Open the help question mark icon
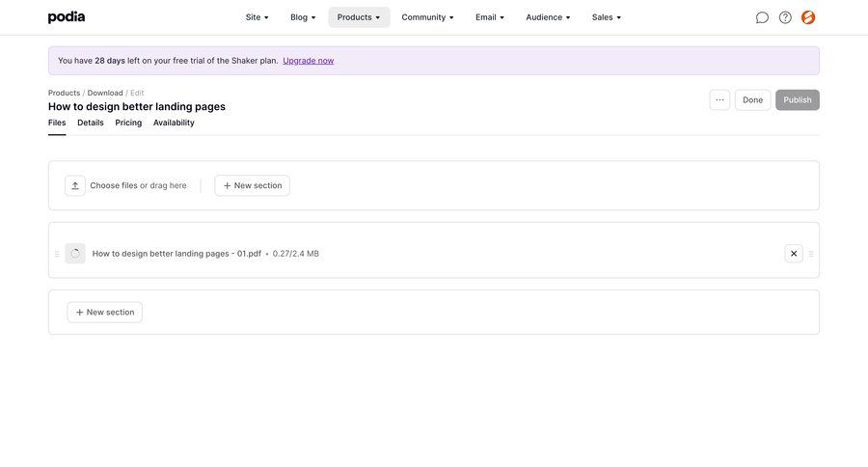 [x=785, y=17]
